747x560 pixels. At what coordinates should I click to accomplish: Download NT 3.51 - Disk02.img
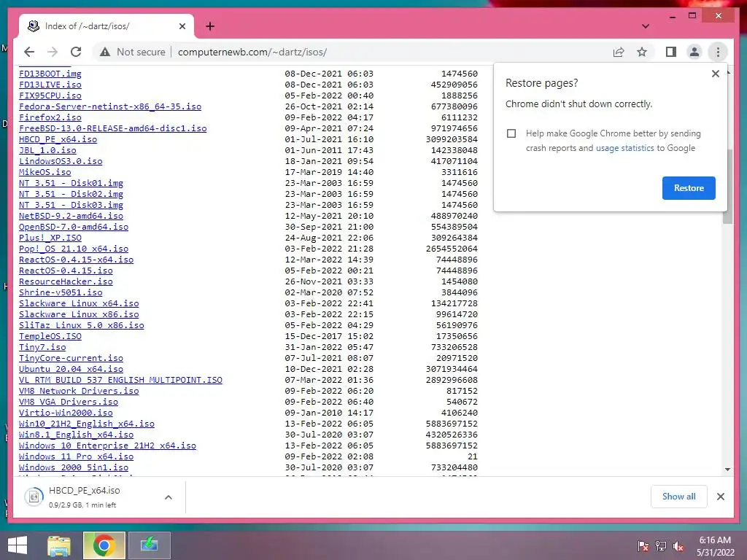click(71, 194)
